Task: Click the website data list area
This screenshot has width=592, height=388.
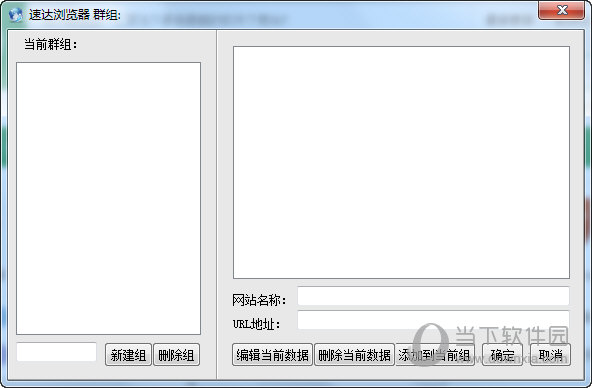Action: point(401,163)
